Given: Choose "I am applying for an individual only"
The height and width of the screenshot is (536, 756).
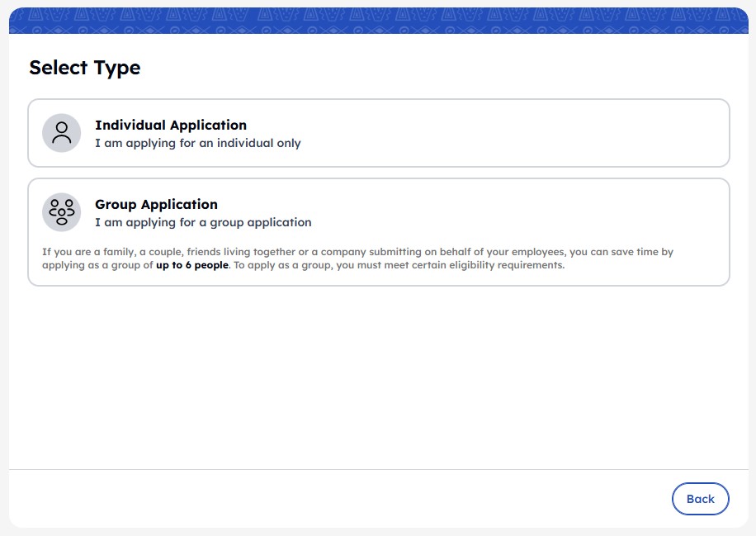Looking at the screenshot, I should click(x=198, y=143).
